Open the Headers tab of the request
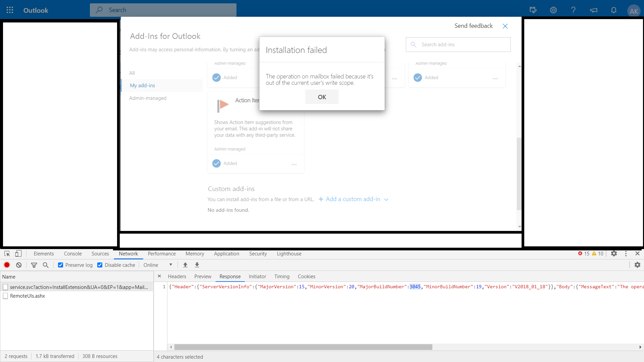This screenshot has height=362, width=644. (x=177, y=276)
